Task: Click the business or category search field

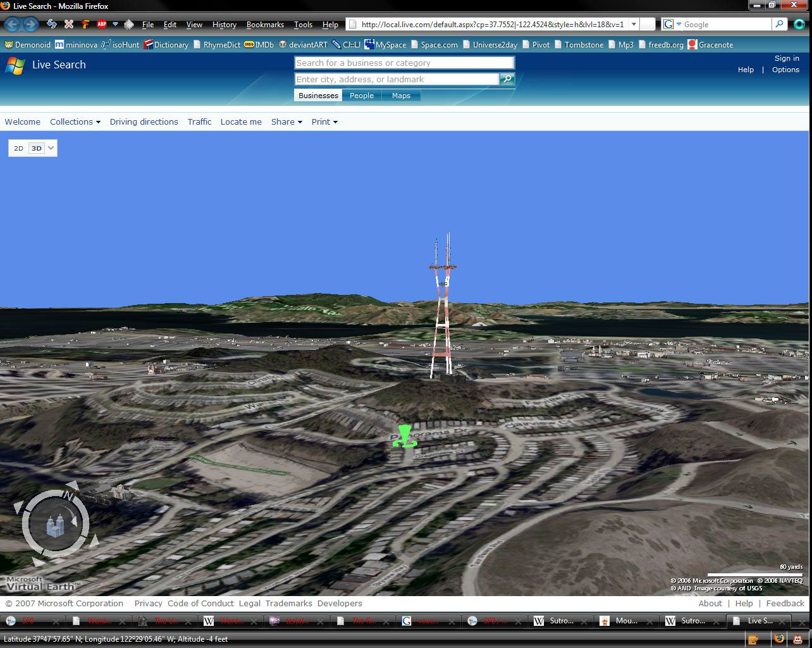Action: point(403,63)
